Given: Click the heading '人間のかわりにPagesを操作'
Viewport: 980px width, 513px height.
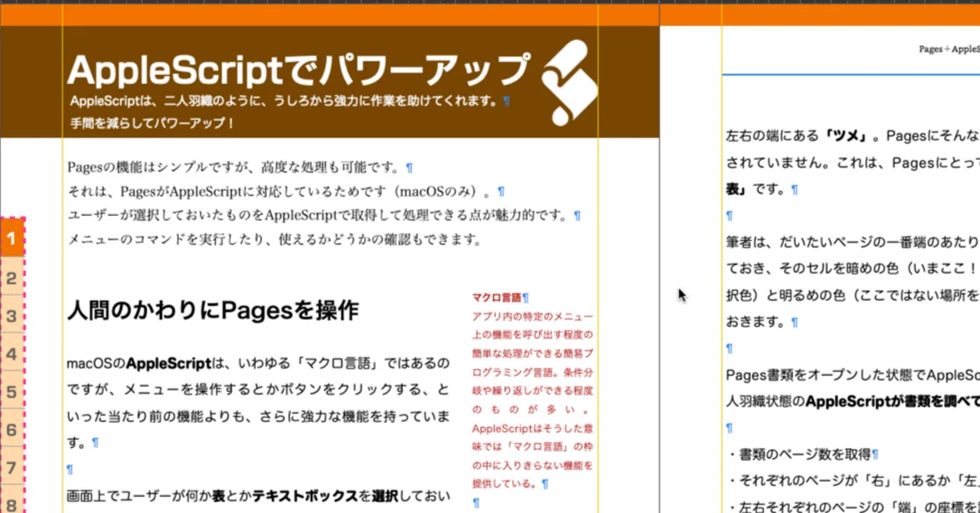Looking at the screenshot, I should point(213,310).
